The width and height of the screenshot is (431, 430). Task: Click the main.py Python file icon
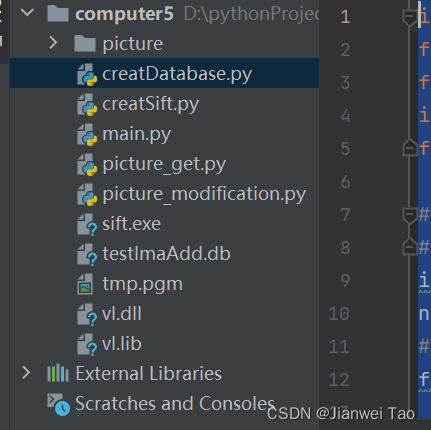point(87,134)
